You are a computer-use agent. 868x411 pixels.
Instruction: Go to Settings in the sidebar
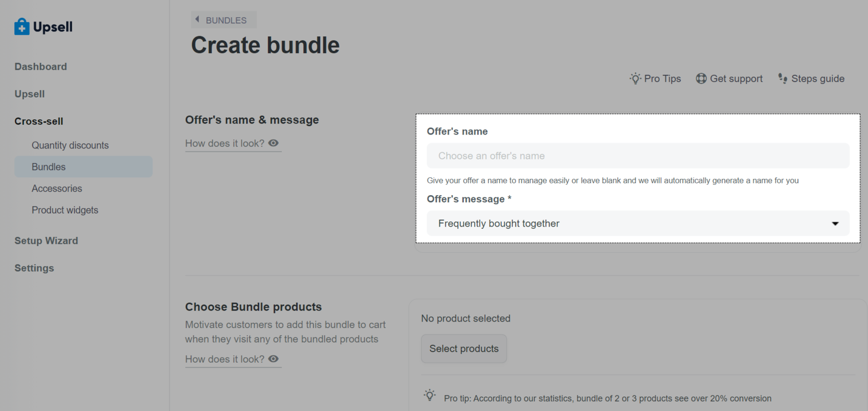34,268
